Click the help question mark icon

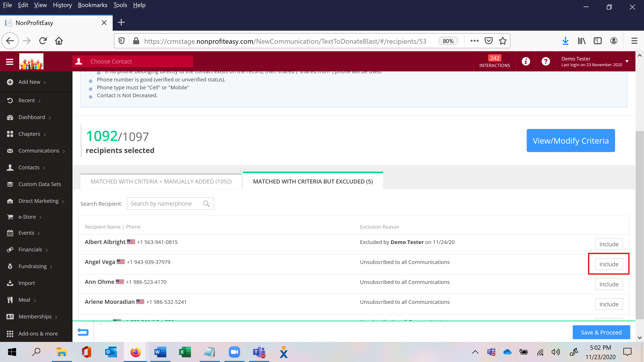coord(546,62)
